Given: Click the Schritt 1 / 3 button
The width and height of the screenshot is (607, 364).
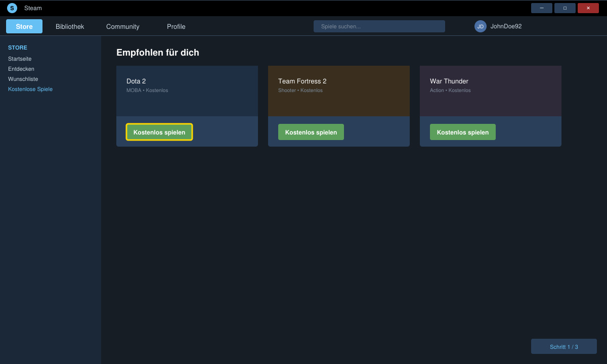Looking at the screenshot, I should pos(564,346).
